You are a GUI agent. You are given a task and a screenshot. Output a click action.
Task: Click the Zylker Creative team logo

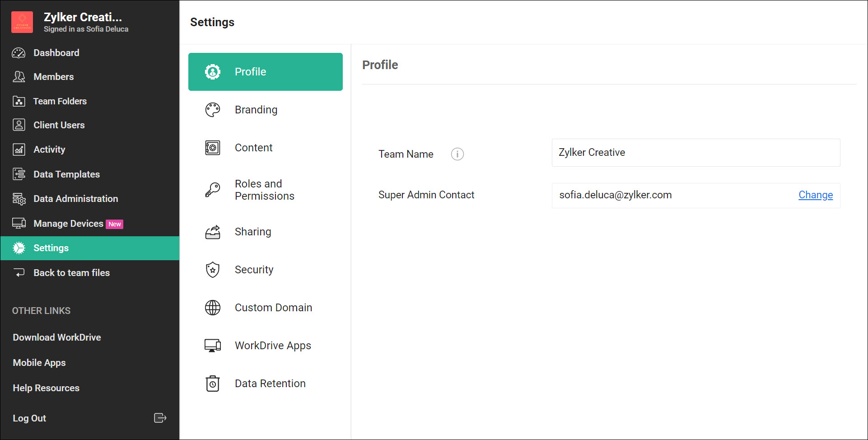[22, 22]
